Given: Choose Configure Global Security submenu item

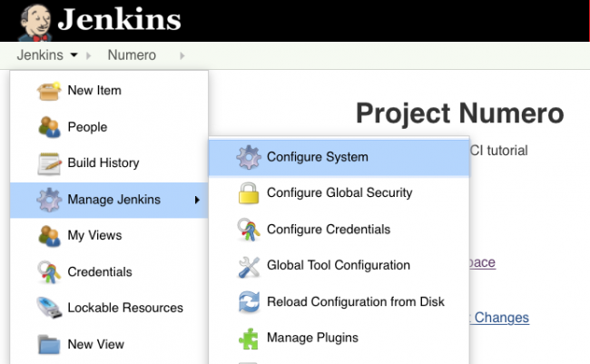Looking at the screenshot, I should pyautogui.click(x=339, y=193).
